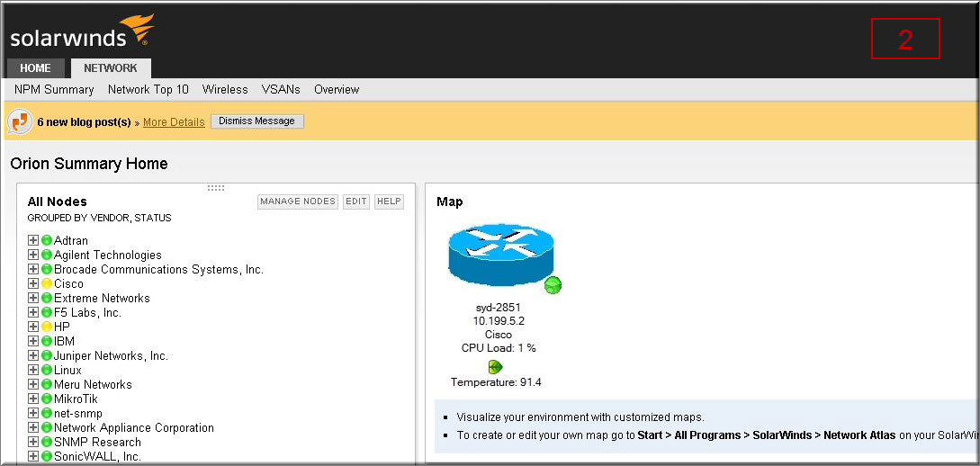The width and height of the screenshot is (980, 466).
Task: Click the Linux green status icon
Action: (47, 370)
